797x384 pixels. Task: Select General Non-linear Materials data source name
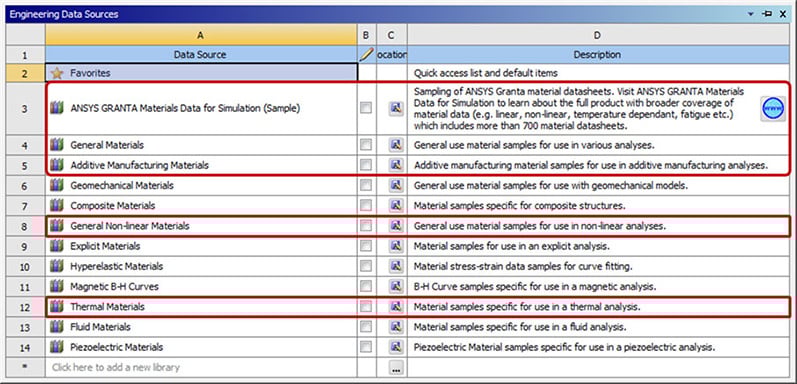(130, 226)
